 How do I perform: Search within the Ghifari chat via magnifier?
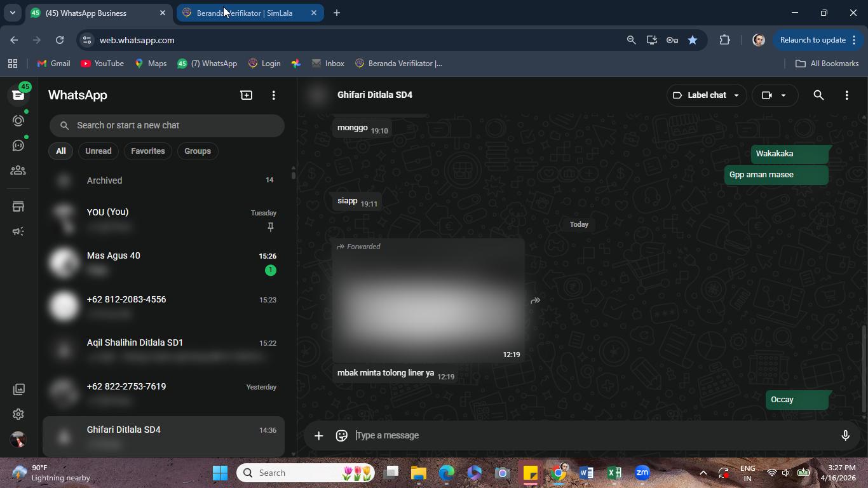point(818,95)
